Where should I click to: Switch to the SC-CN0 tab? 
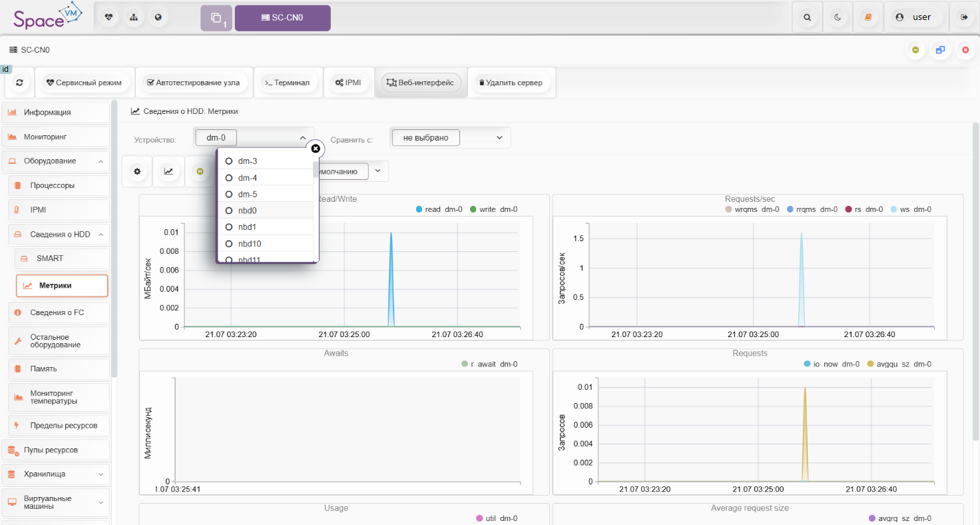click(282, 18)
